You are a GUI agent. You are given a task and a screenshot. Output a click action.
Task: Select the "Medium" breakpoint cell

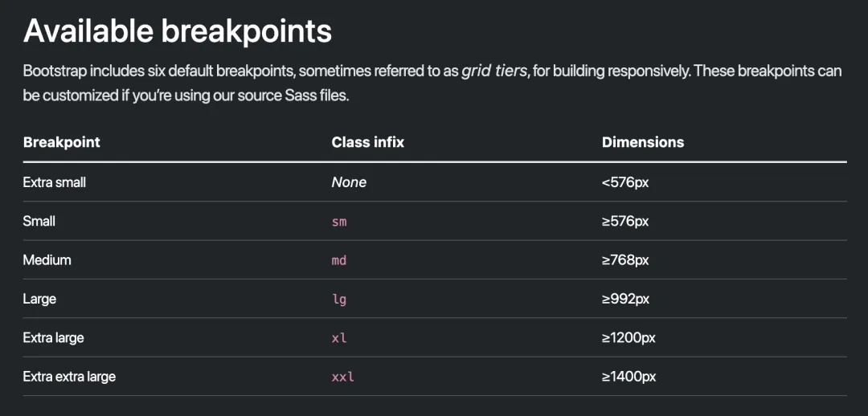47,260
